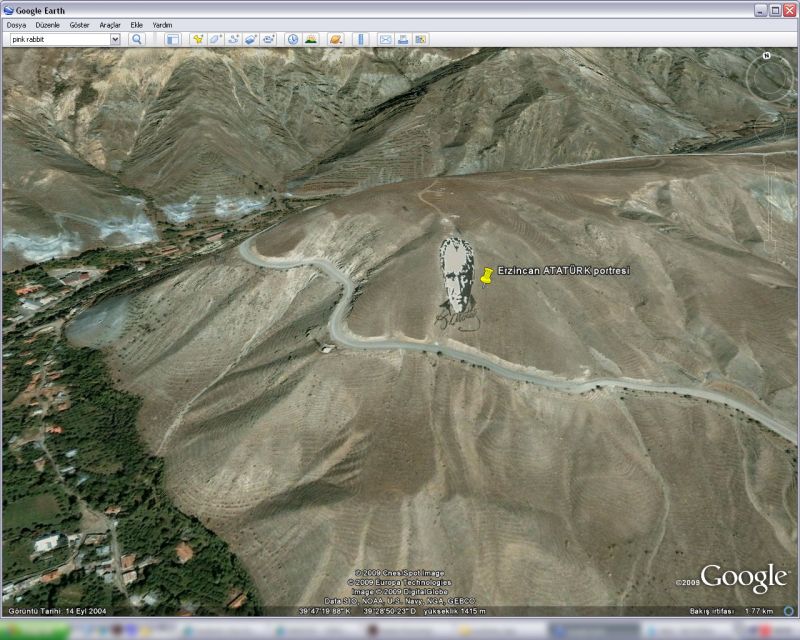
Task: Click the yükseklik 1415 m readout
Action: pos(454,611)
